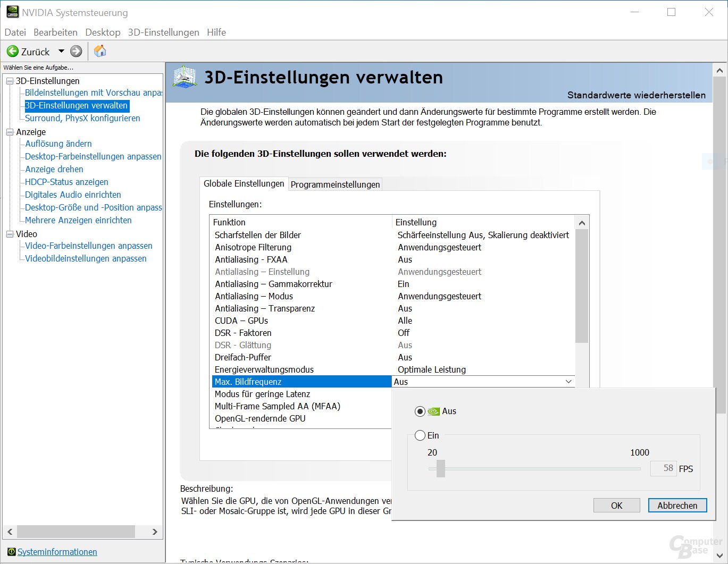
Task: Select Mehrere Anzeigen einrichten
Action: tap(78, 220)
